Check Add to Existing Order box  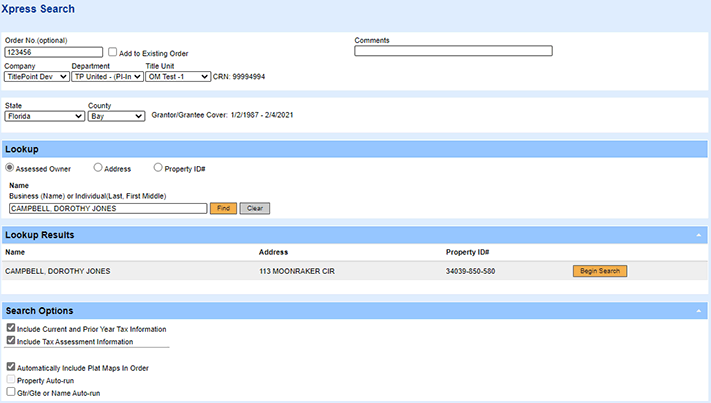click(x=113, y=53)
